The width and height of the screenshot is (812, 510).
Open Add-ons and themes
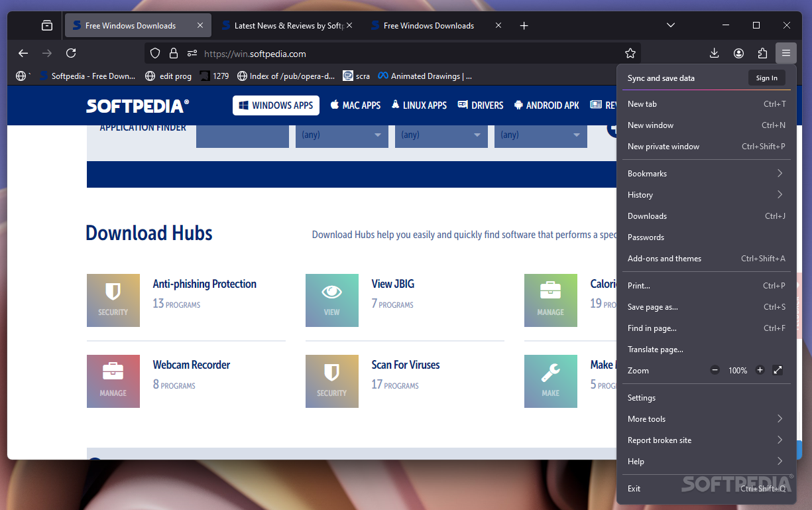(x=707, y=259)
